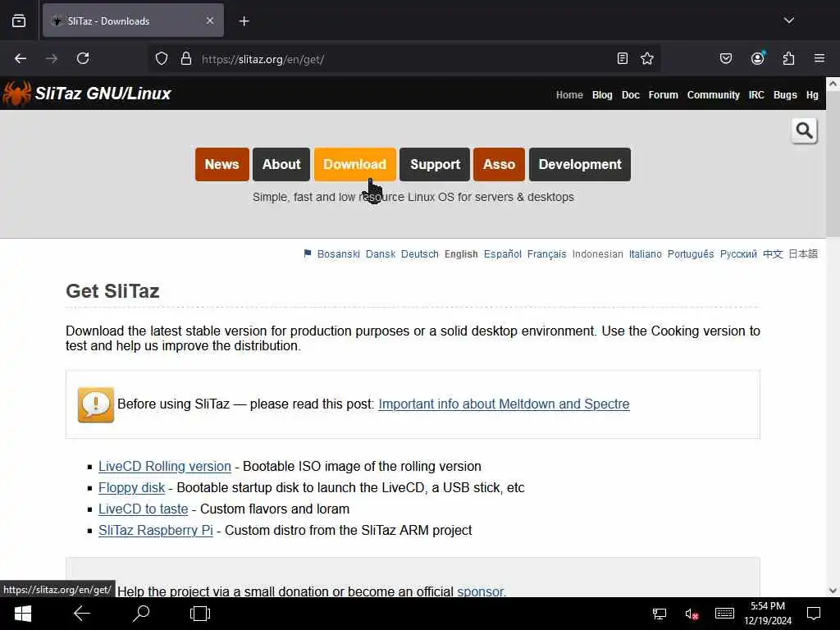Select the Support button
840x630 pixels.
tap(435, 164)
